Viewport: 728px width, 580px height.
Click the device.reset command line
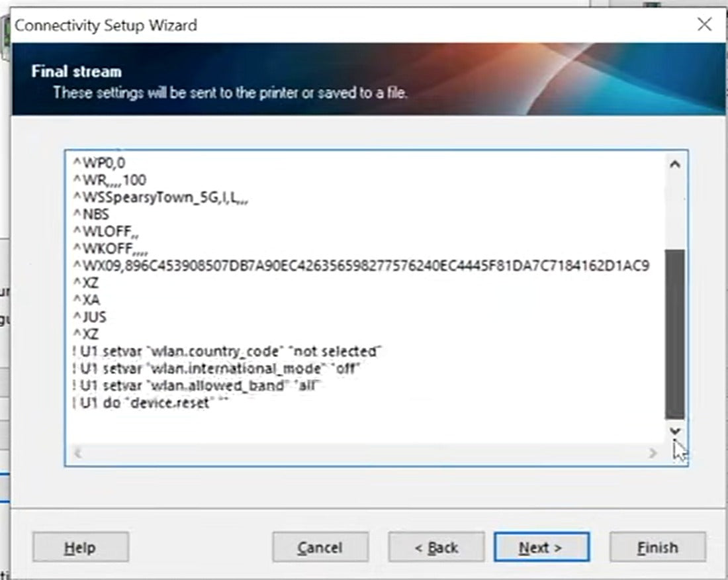[x=150, y=403]
